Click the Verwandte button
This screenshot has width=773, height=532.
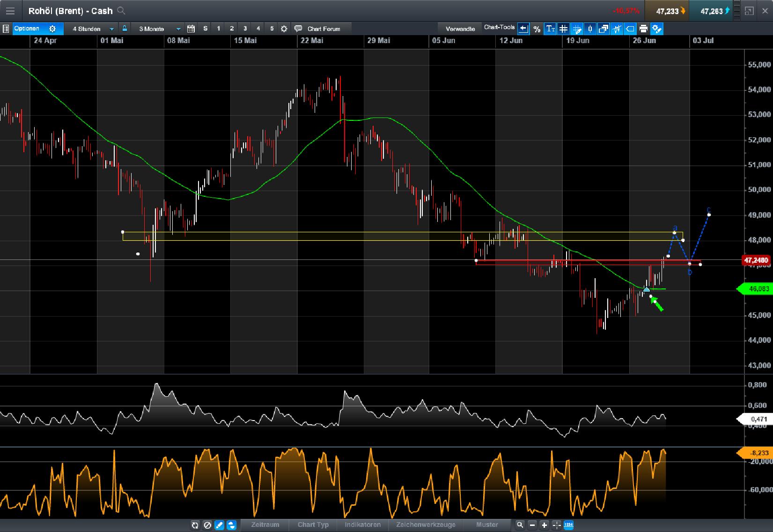(x=460, y=29)
